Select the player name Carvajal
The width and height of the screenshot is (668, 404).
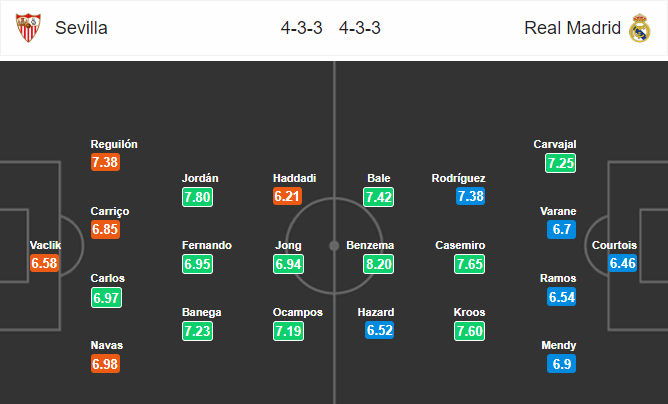pos(555,144)
